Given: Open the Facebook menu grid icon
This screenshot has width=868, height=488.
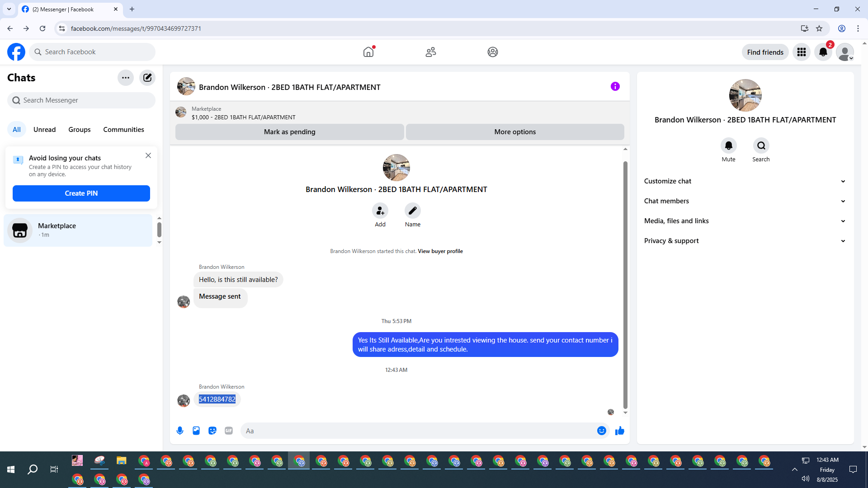Looking at the screenshot, I should tap(802, 52).
